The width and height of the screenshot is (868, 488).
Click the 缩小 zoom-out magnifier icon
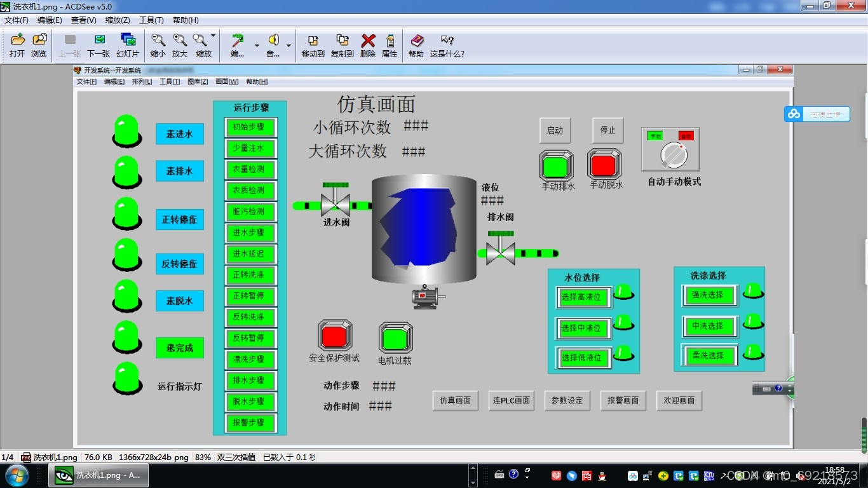click(x=158, y=40)
